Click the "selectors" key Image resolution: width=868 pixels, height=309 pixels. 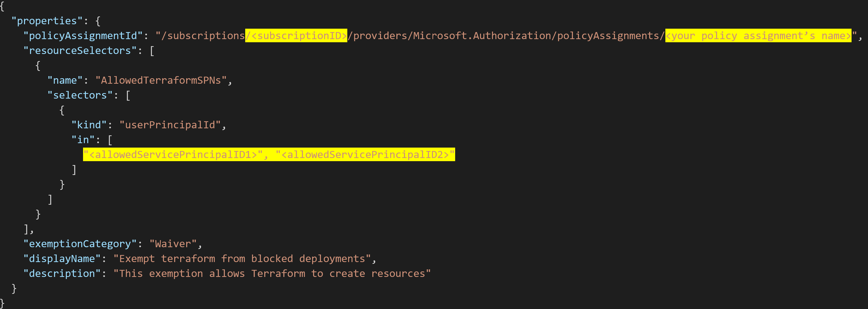click(80, 95)
